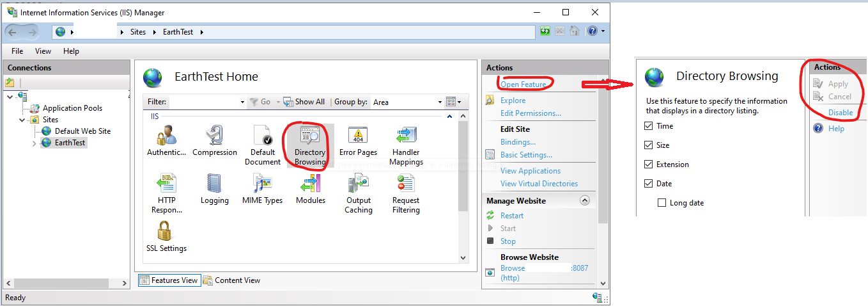Open the Group by Area dropdown
The image size is (868, 306).
click(x=440, y=102)
